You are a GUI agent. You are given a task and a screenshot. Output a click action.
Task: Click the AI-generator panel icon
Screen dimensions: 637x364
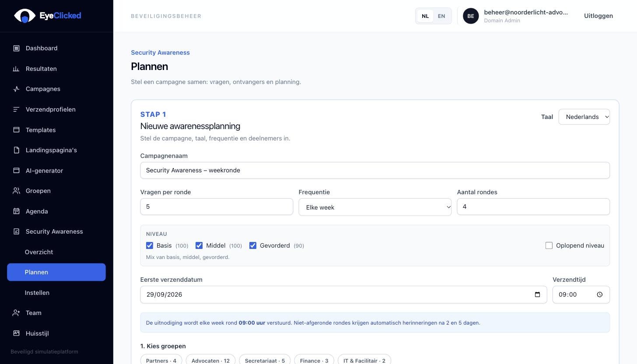(16, 171)
